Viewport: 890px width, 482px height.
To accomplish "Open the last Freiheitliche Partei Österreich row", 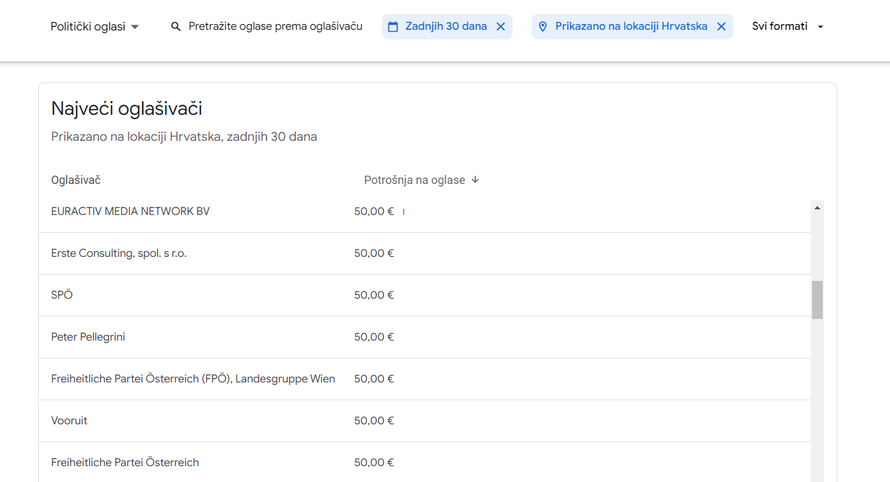I will (x=125, y=463).
